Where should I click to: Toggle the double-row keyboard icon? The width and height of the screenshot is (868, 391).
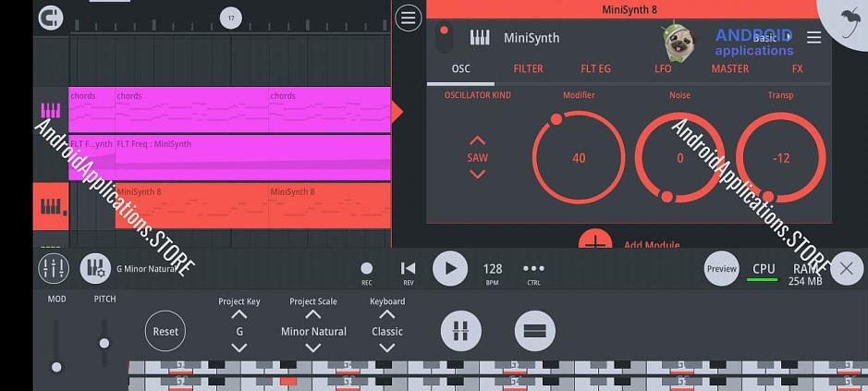534,331
